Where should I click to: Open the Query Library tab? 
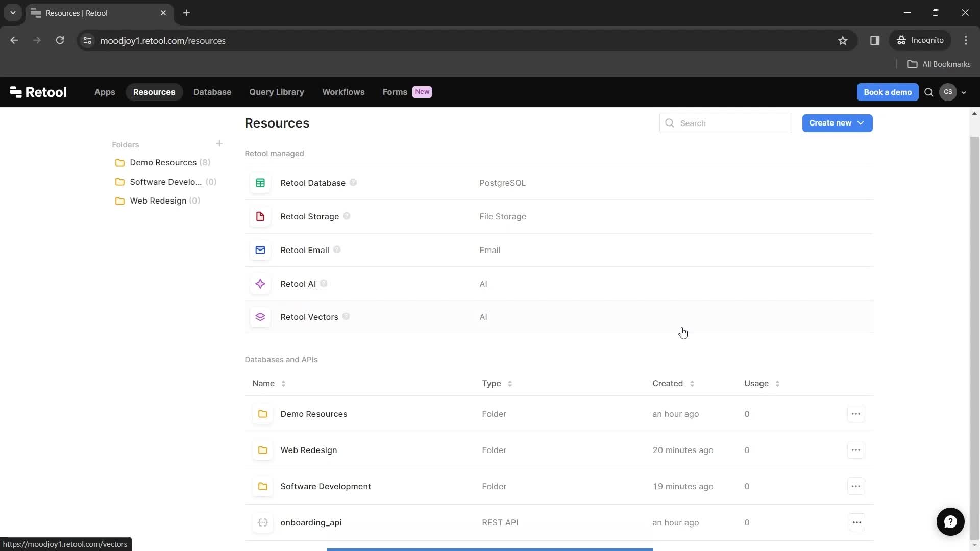click(x=277, y=92)
